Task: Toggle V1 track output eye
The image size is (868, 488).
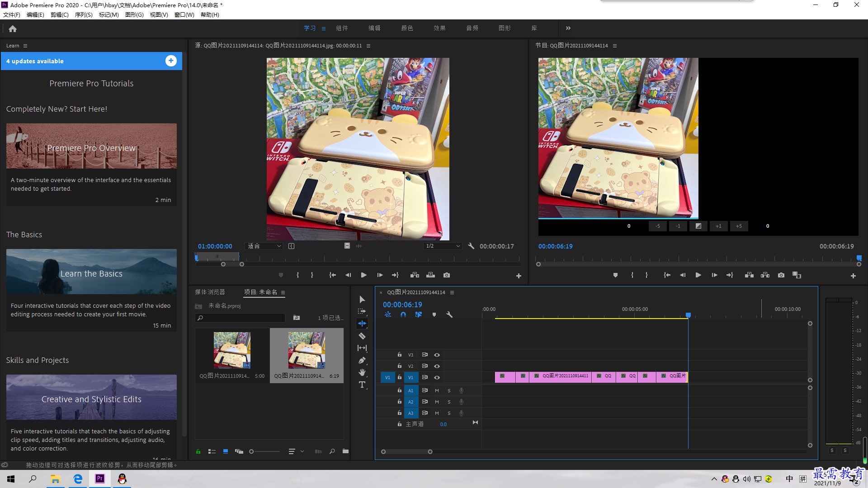Action: pyautogui.click(x=437, y=378)
